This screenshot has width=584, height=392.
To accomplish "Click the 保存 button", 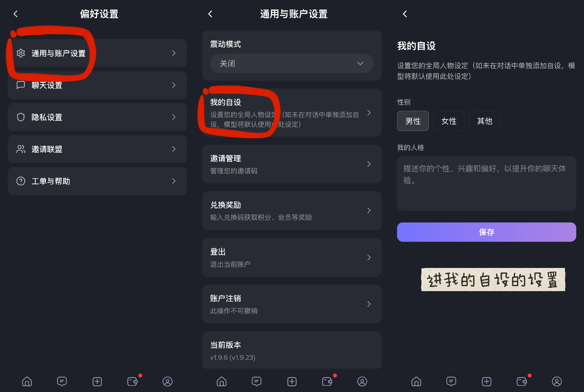I will pyautogui.click(x=486, y=232).
